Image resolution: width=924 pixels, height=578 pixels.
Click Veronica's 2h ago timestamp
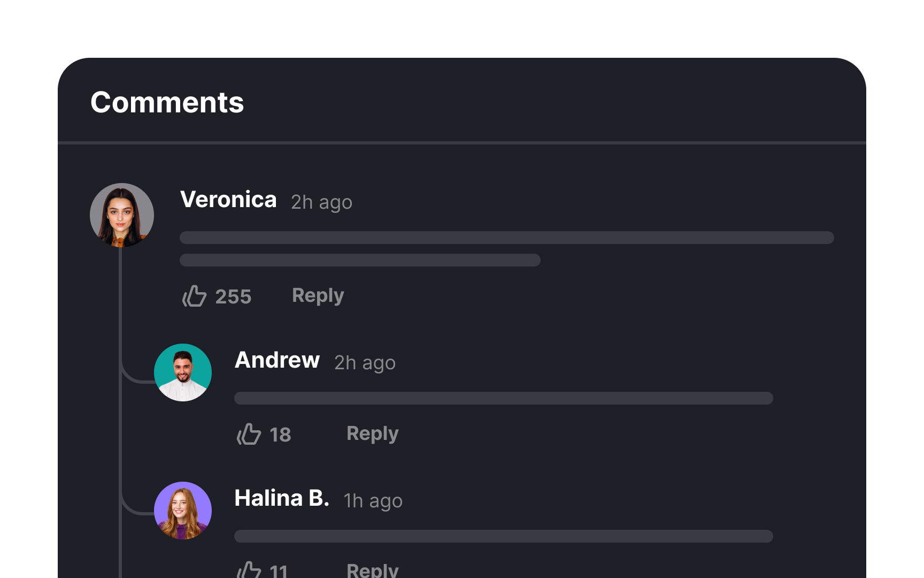321,202
